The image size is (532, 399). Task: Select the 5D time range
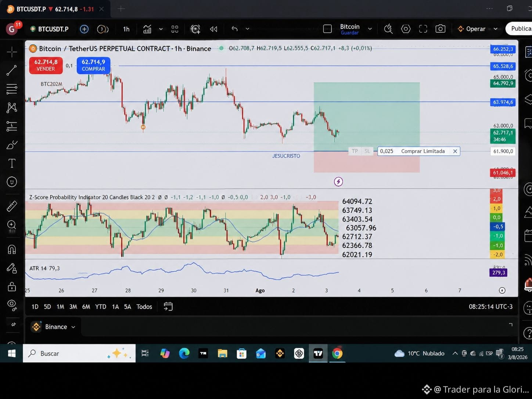(x=47, y=306)
